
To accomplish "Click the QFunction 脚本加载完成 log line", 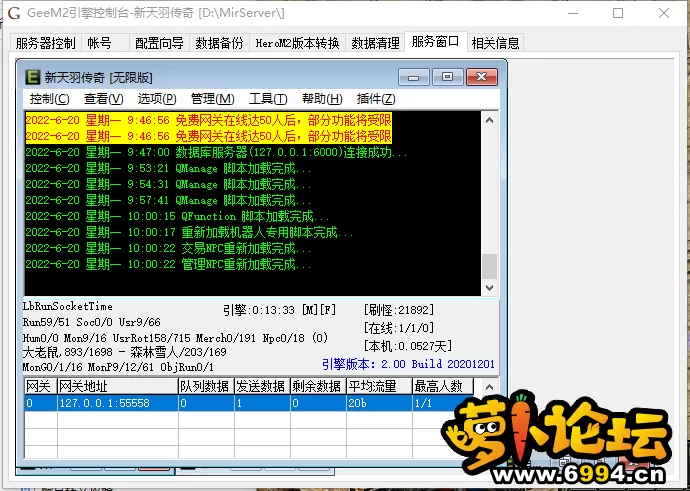I will (177, 216).
